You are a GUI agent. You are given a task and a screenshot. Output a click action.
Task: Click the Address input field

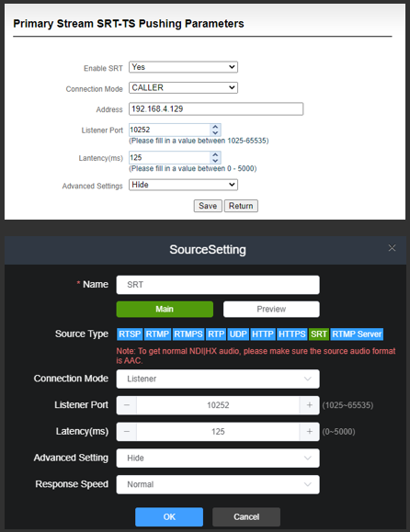[x=216, y=109]
